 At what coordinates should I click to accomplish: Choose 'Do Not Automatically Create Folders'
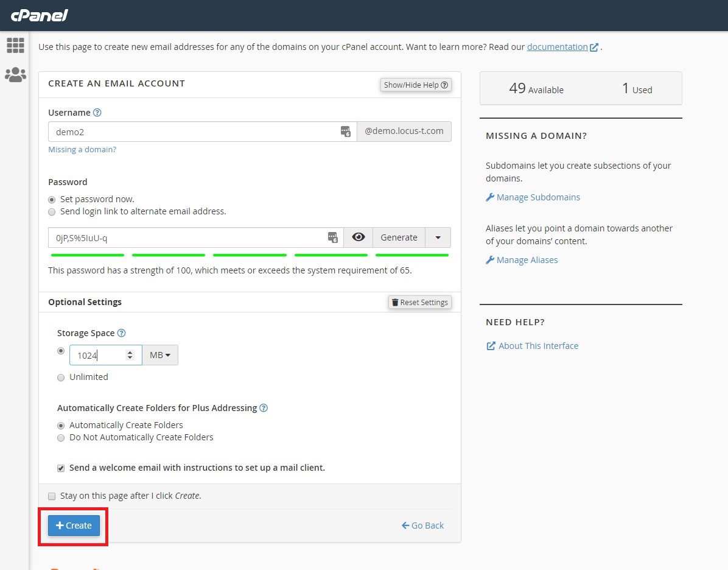[x=61, y=438]
